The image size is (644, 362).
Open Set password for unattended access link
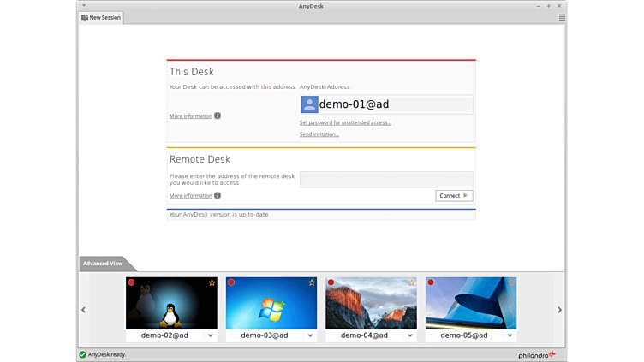click(345, 122)
